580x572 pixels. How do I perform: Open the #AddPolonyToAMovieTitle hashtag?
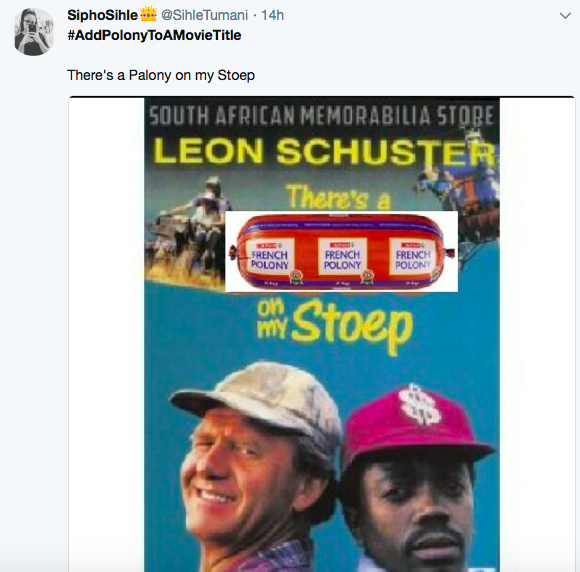[154, 36]
